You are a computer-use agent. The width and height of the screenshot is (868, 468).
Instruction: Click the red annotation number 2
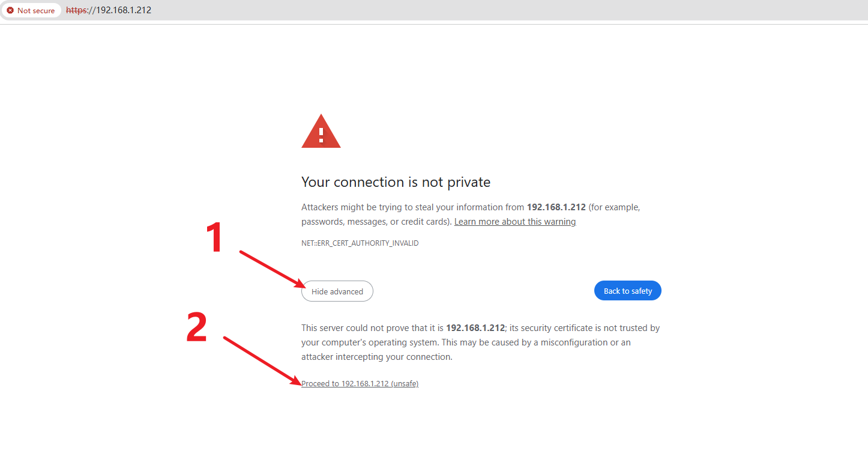point(197,328)
